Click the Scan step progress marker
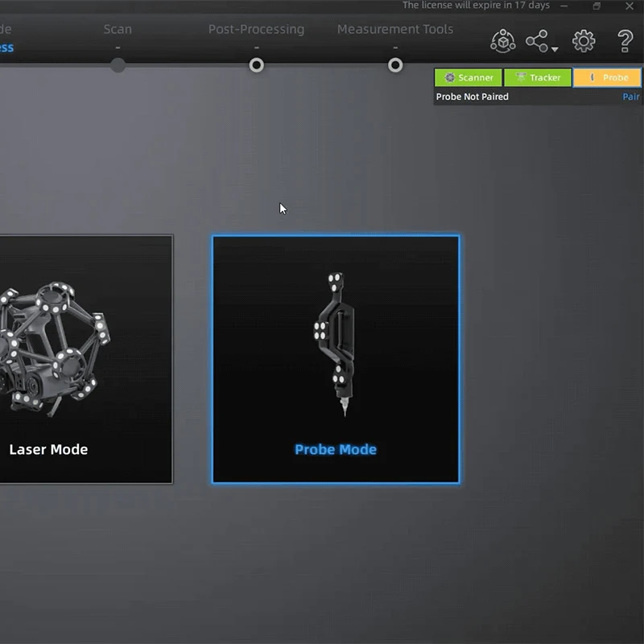This screenshot has height=644, width=644. pyautogui.click(x=118, y=65)
